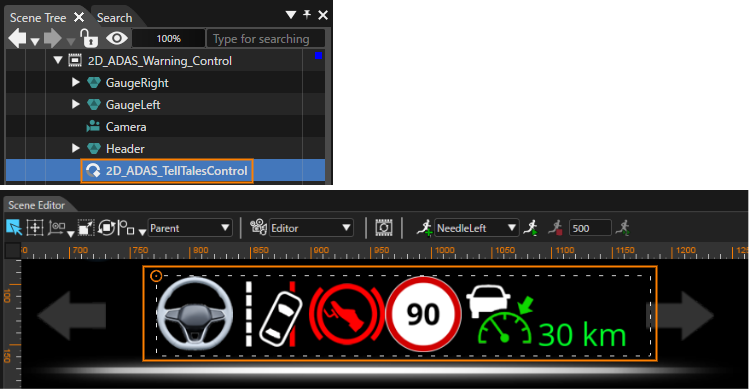749x389 pixels.
Task: Select 2D_ADAS_TellTalesControl tree item
Action: click(x=167, y=171)
